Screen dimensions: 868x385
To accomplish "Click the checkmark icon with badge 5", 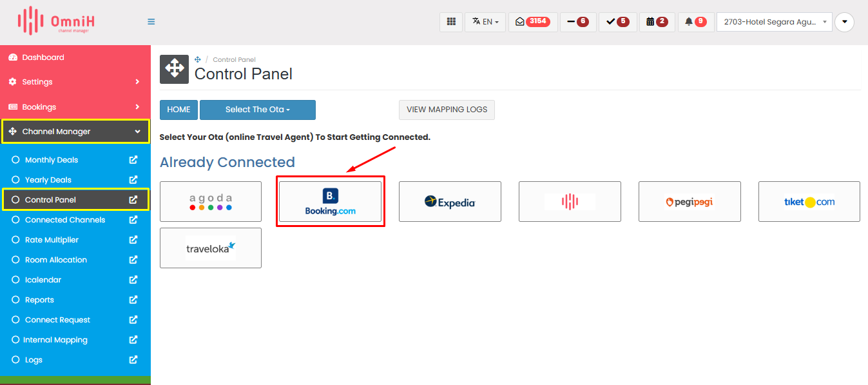I will [618, 22].
